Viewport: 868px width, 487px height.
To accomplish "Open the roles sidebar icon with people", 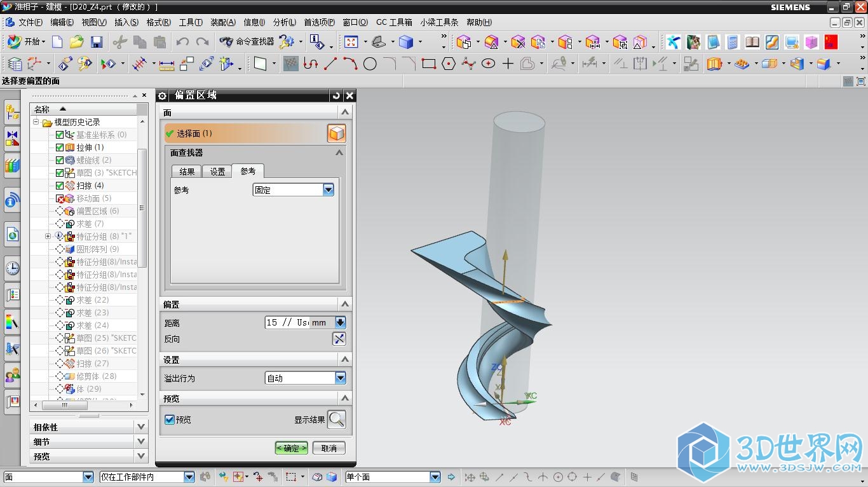I will (12, 375).
